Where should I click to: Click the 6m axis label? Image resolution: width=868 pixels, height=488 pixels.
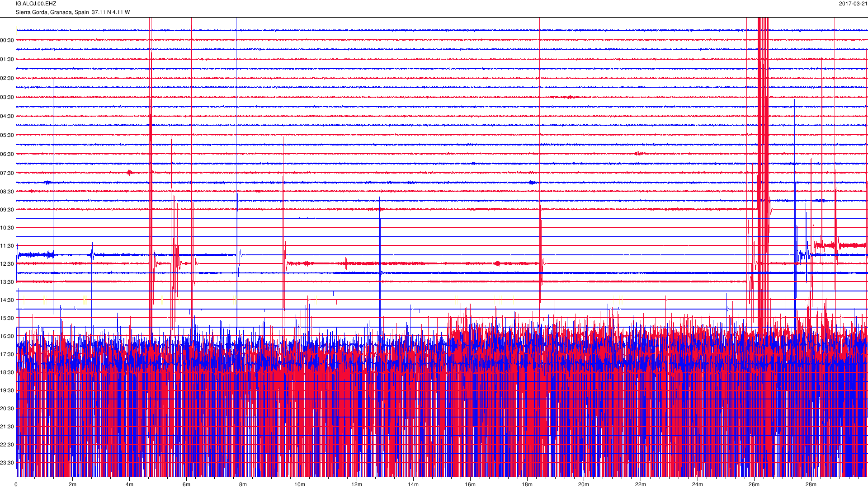coord(186,484)
